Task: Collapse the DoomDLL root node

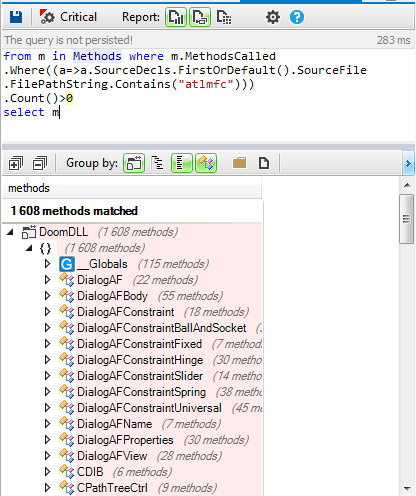Action: coord(11,232)
